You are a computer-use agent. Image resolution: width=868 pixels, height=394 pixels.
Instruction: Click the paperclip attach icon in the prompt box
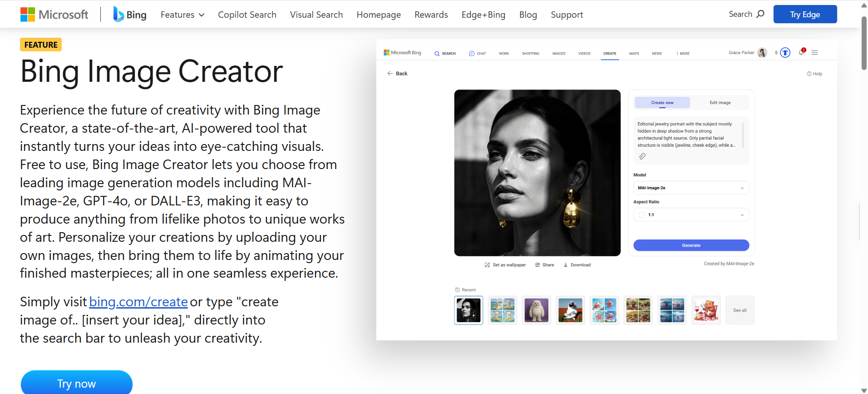click(x=642, y=156)
